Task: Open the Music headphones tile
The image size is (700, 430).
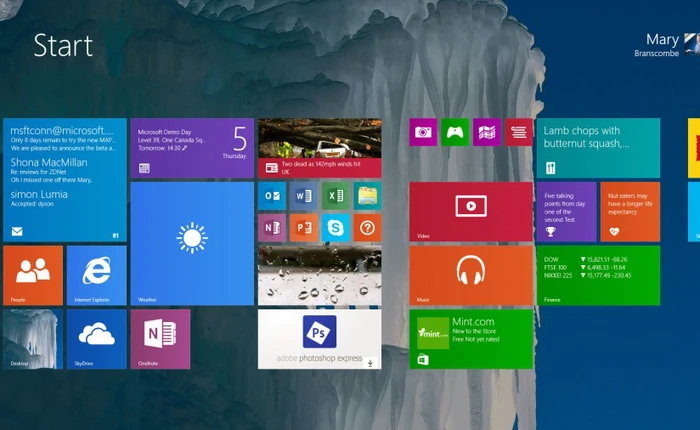Action: click(471, 276)
